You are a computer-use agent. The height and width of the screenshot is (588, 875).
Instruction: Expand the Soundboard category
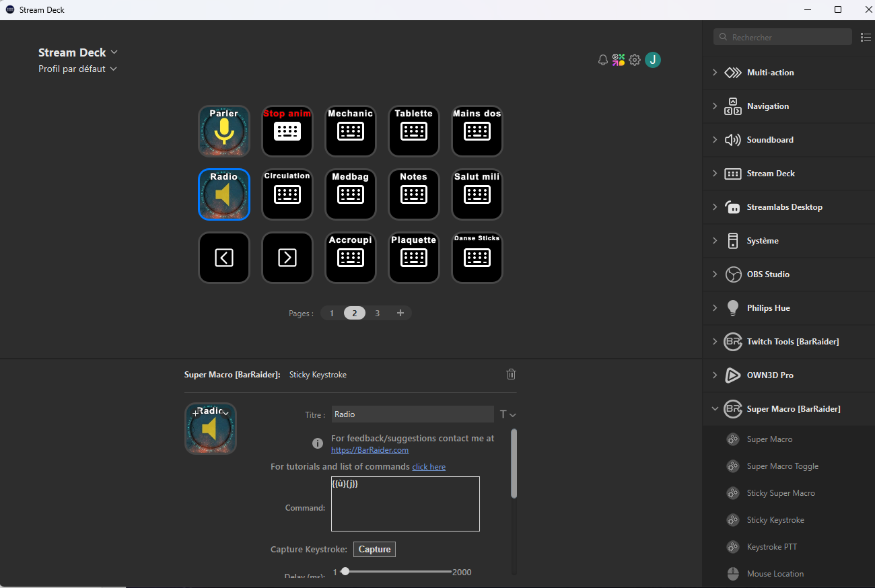(788, 140)
